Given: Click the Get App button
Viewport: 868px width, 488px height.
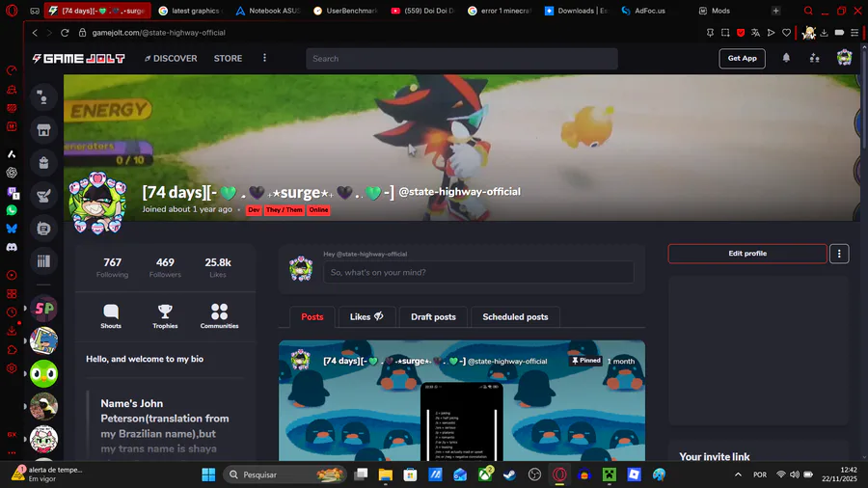Looking at the screenshot, I should [x=742, y=58].
